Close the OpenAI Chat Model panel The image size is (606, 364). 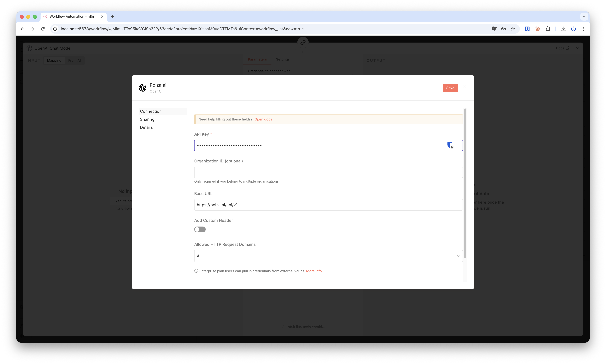click(577, 48)
